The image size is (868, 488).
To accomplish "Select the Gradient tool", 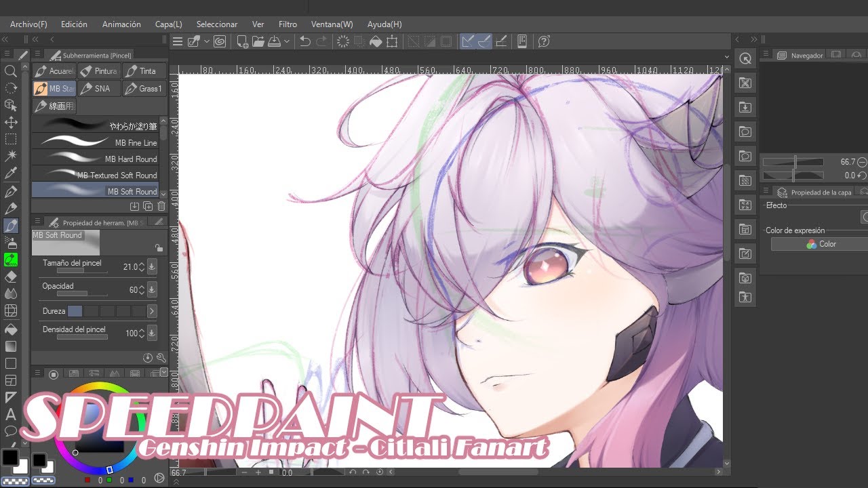I will point(11,346).
